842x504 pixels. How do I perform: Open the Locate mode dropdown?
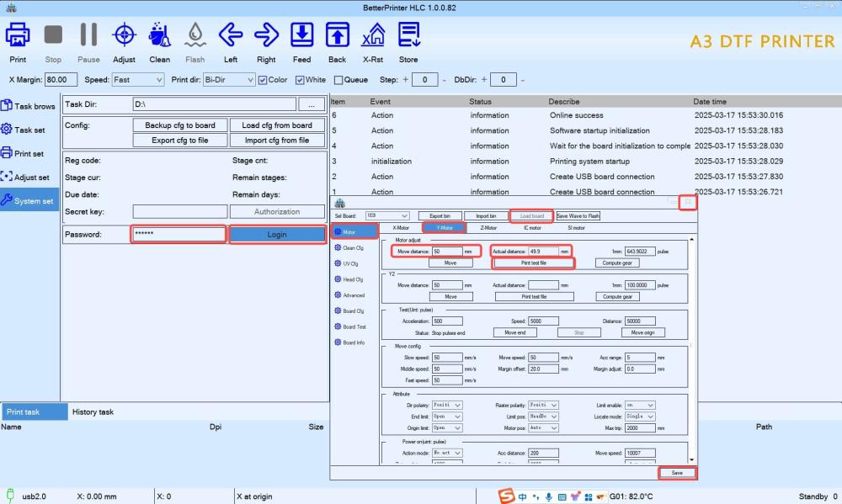[x=640, y=416]
